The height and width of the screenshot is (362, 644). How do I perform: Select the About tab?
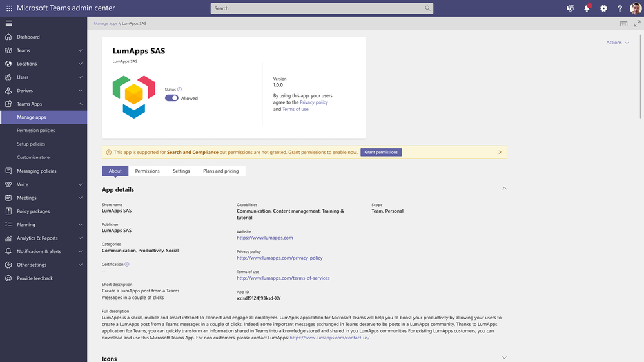(115, 171)
